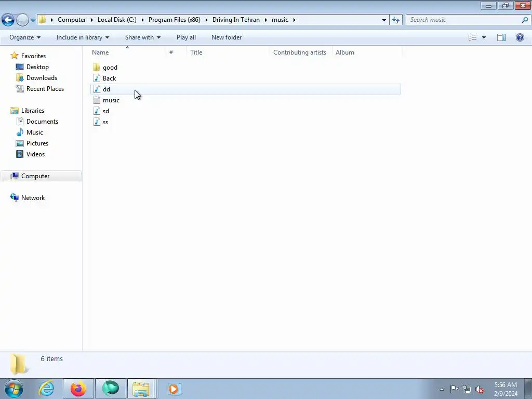Open the Pictures library
Viewport: 532px width, 399px height.
click(x=37, y=143)
